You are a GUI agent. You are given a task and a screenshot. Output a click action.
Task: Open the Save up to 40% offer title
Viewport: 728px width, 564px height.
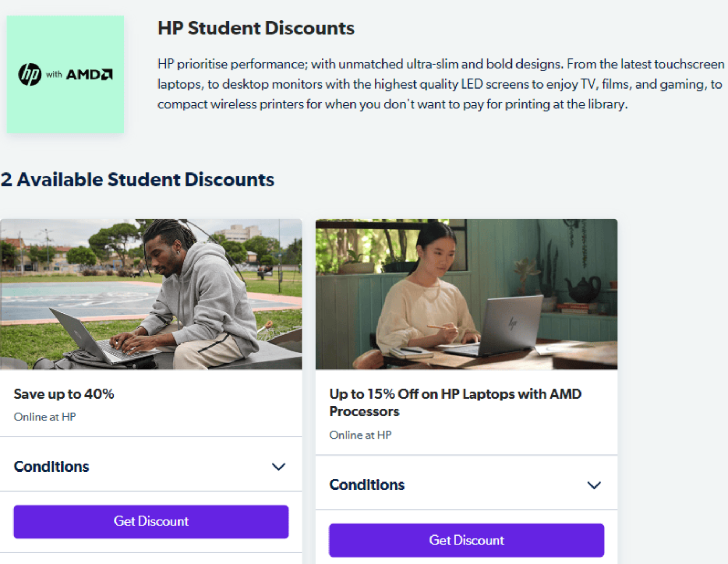pos(64,393)
